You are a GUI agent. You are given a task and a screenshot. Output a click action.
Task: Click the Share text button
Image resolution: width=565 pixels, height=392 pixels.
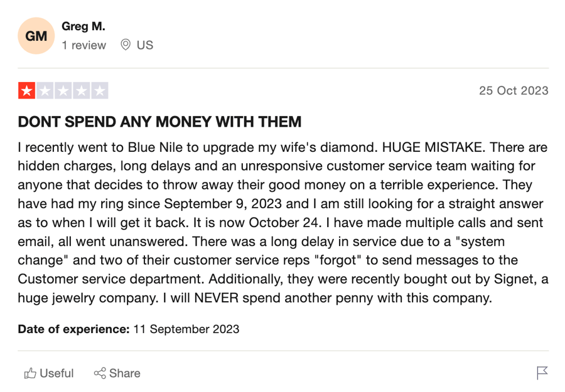pos(125,373)
